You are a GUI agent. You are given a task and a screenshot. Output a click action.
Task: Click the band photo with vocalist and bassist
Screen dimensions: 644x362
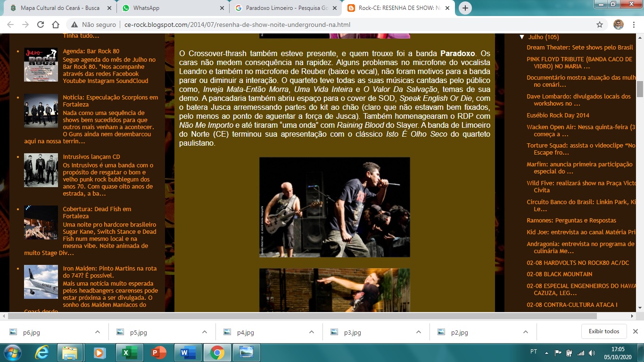(334, 207)
